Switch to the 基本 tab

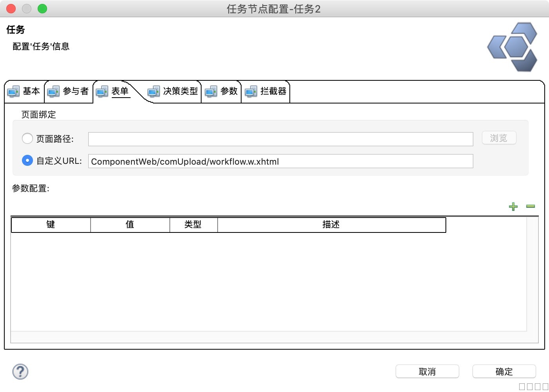pyautogui.click(x=31, y=91)
